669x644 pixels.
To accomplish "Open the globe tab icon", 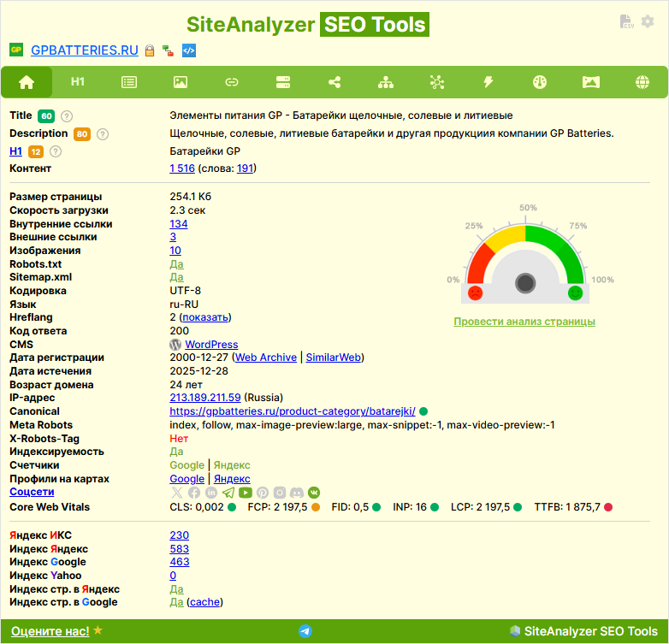I will 642,82.
